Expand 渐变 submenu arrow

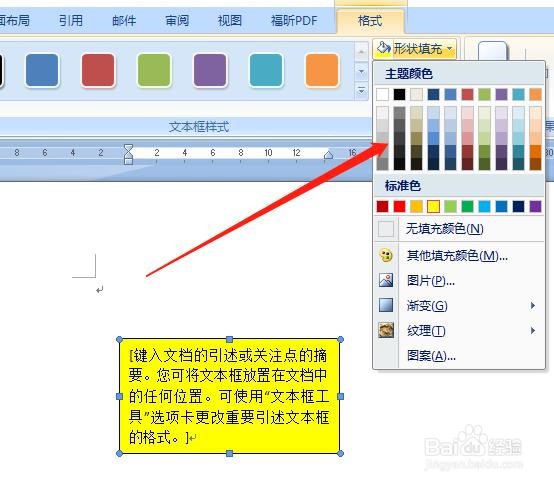[533, 306]
